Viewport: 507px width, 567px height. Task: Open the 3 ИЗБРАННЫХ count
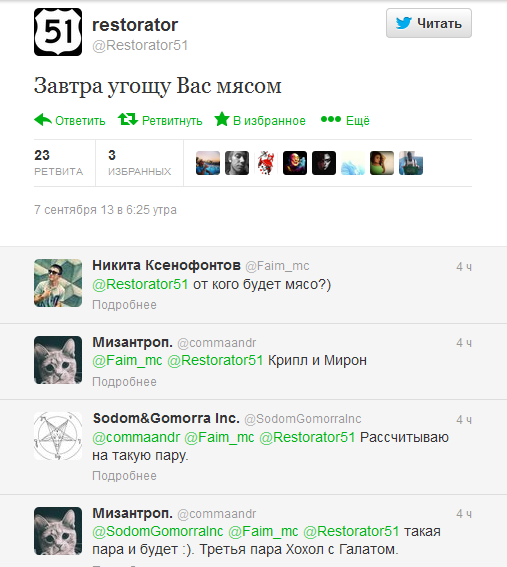(x=140, y=163)
